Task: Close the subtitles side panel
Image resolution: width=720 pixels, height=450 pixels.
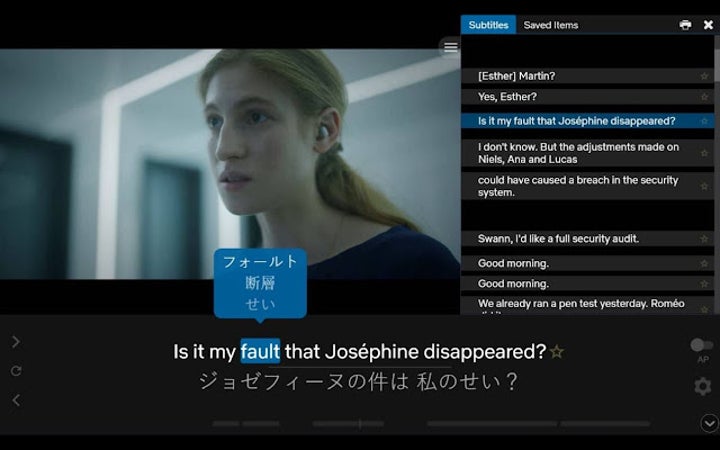Action: (x=708, y=25)
